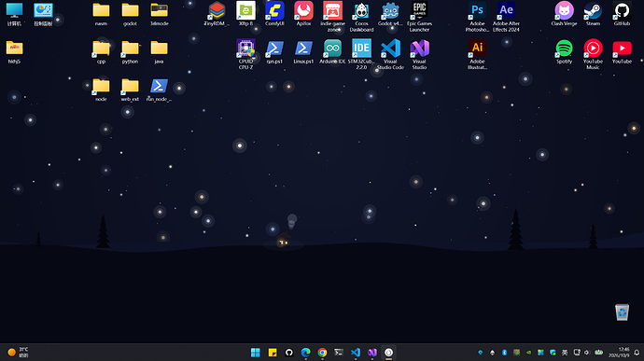
Task: Launch Xftp 8 from the desktop
Action: (245, 14)
